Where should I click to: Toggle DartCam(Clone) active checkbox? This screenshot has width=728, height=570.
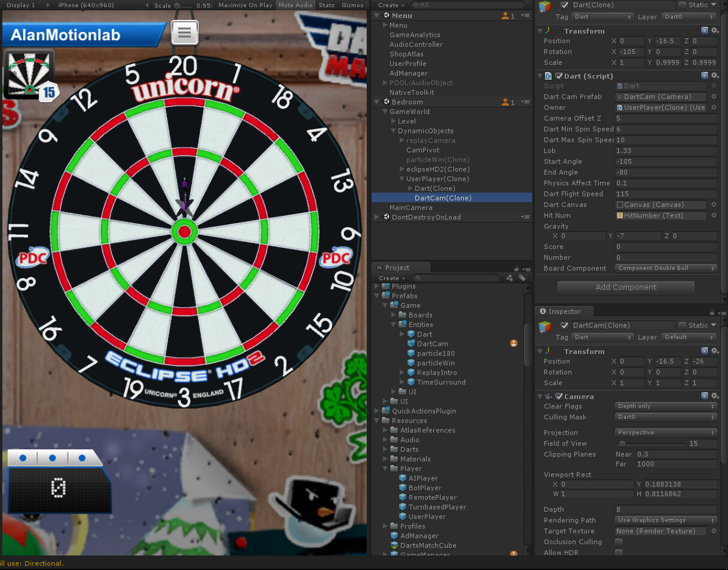[564, 325]
